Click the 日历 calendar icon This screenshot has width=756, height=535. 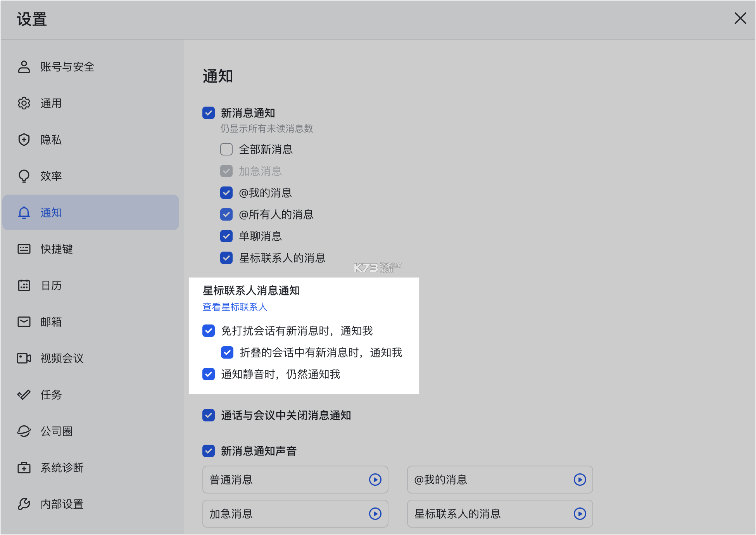[x=24, y=285]
